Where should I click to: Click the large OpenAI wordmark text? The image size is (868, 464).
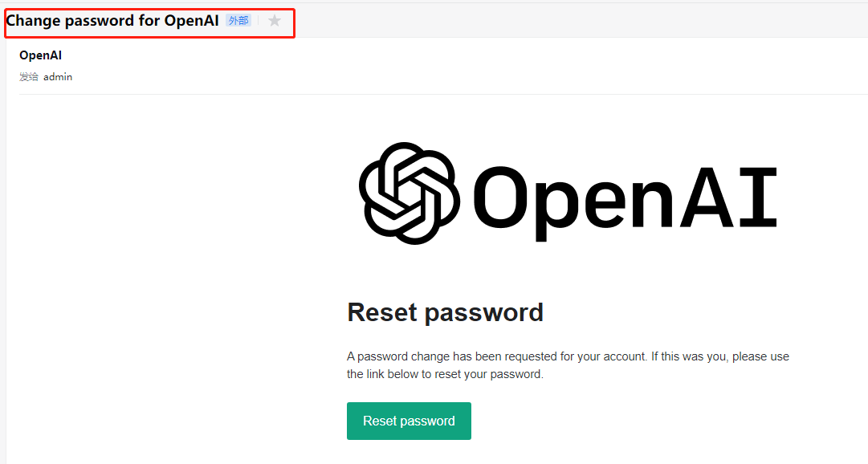pyautogui.click(x=625, y=198)
